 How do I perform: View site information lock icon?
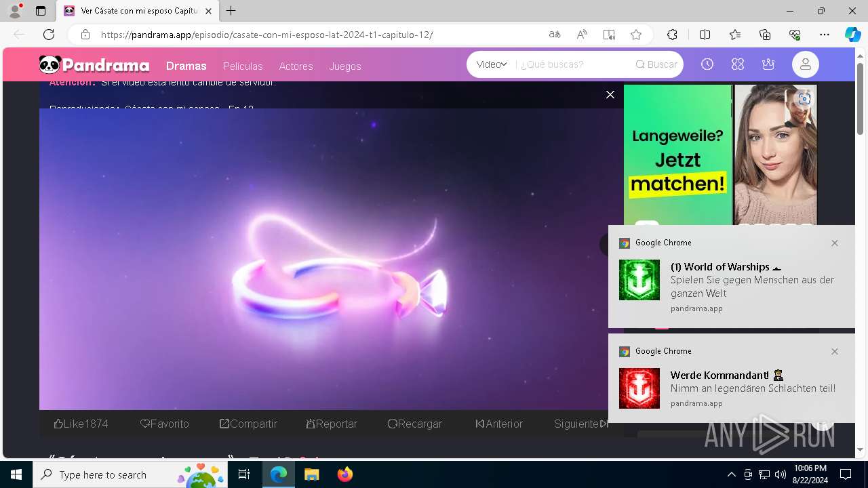pos(85,35)
